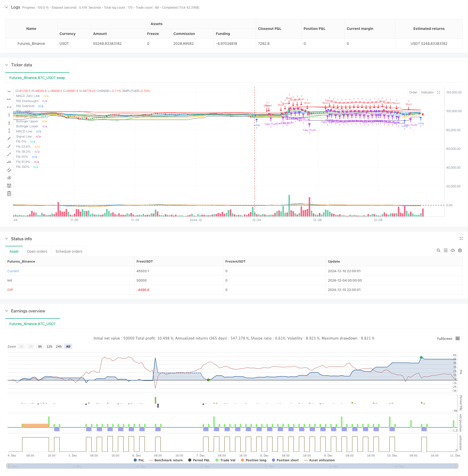Collapse the Logs section
Viewport: 468px width, 476px height.
[7, 7]
